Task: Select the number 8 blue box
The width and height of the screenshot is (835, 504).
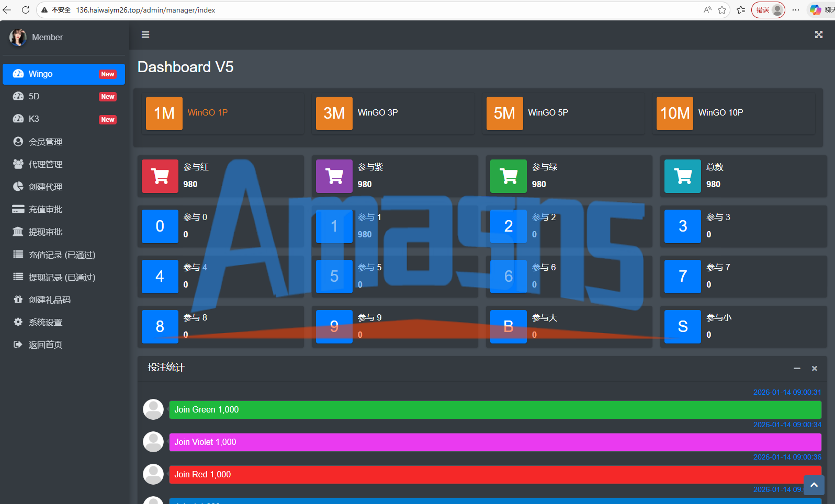Action: 160,326
